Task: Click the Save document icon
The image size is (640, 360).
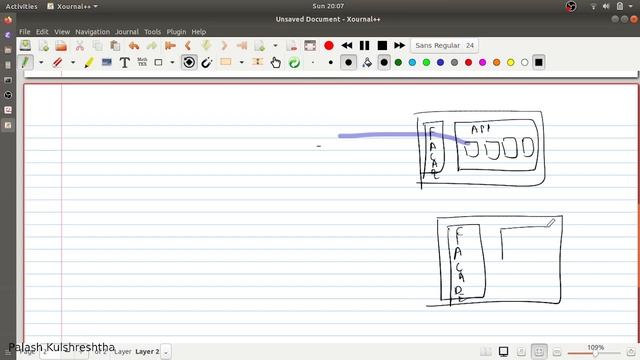Action: point(25,45)
